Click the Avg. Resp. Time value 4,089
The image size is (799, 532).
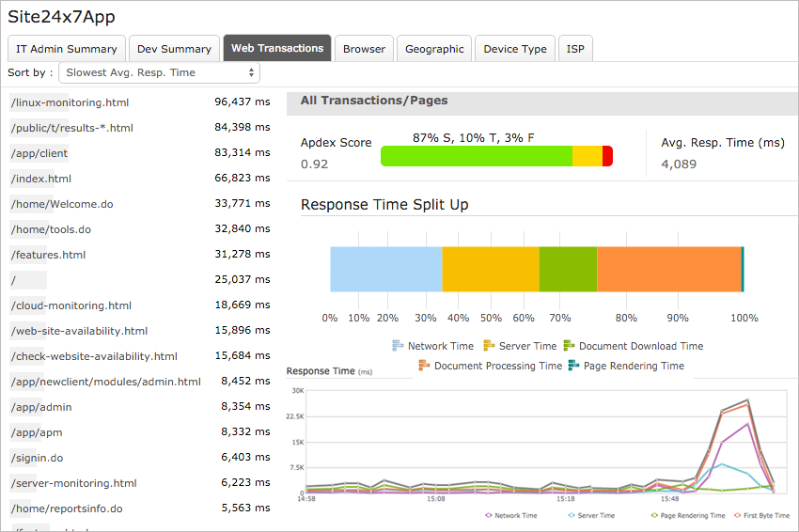[679, 164]
